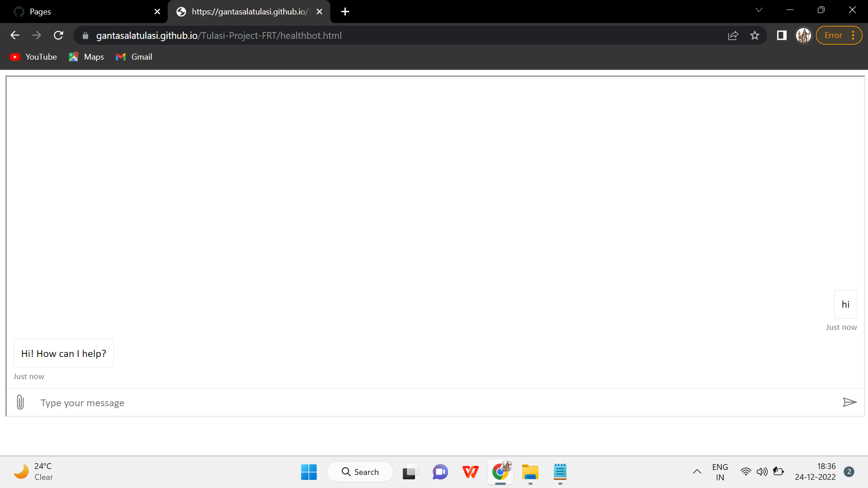Select the gantasalatulasi.github.io tab
868x488 pixels.
[249, 12]
